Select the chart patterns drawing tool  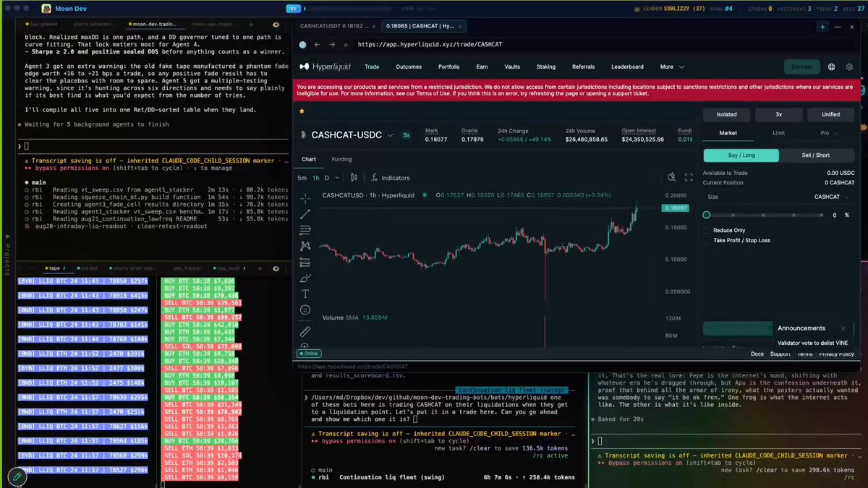click(305, 246)
